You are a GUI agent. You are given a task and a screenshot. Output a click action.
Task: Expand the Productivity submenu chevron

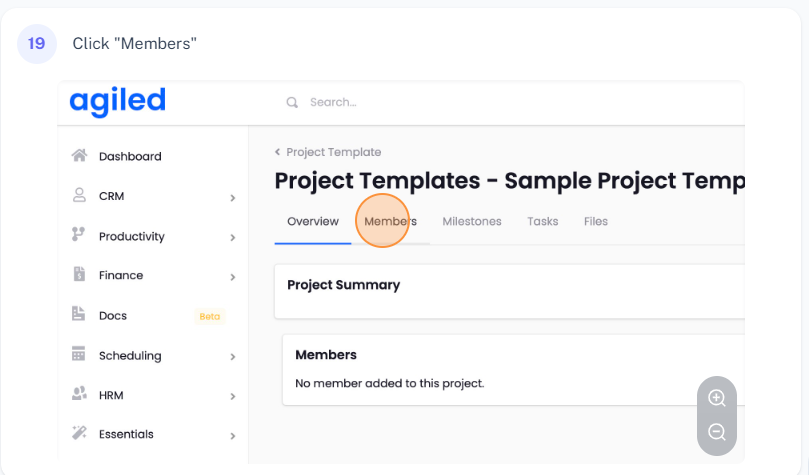[x=232, y=238]
